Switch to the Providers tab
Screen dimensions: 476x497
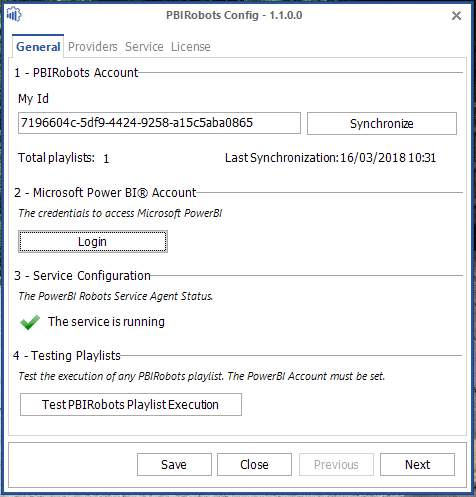point(93,47)
